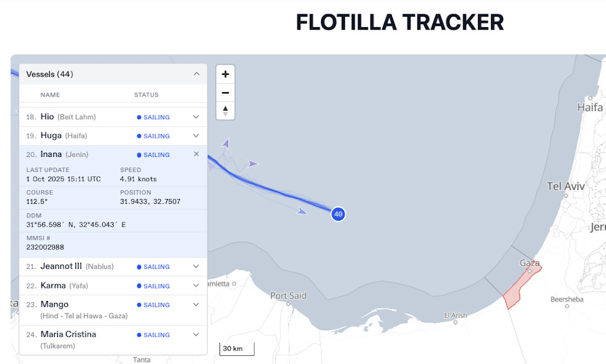606x364 pixels.
Task: Click the SAILING link for Jeannot III
Action: click(156, 266)
